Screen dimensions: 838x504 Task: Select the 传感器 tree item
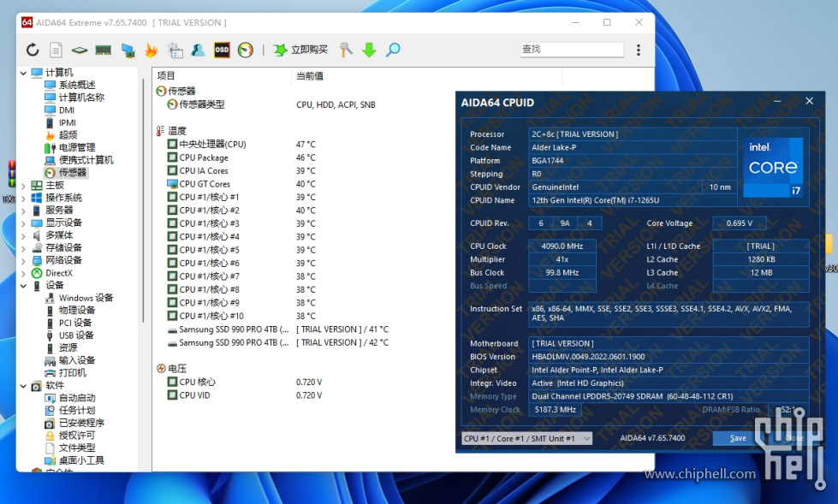point(72,173)
